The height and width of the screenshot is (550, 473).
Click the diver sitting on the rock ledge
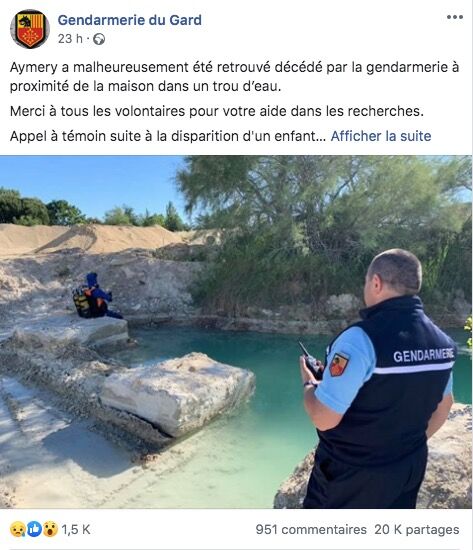coord(95,297)
